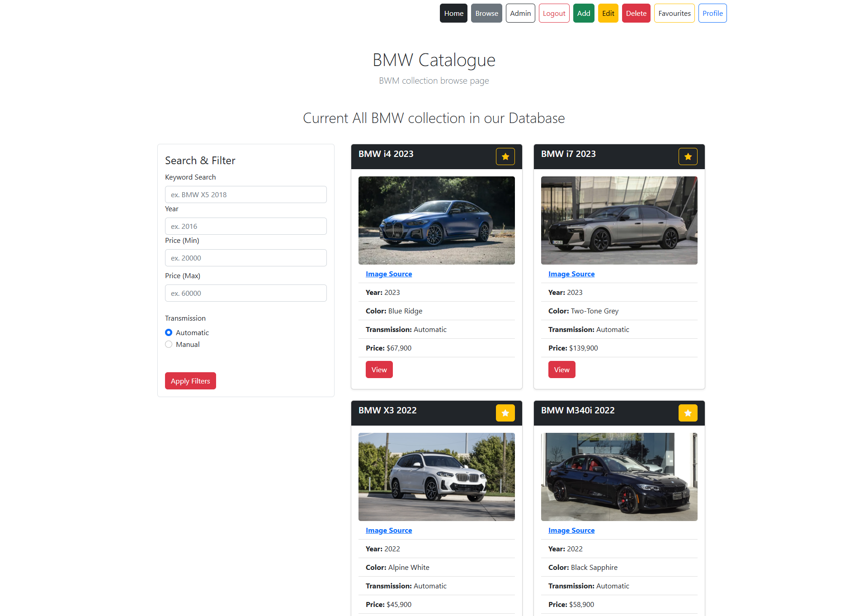The width and height of the screenshot is (868, 616).
Task: Click the Search & Filter panel heading
Action: 200,161
